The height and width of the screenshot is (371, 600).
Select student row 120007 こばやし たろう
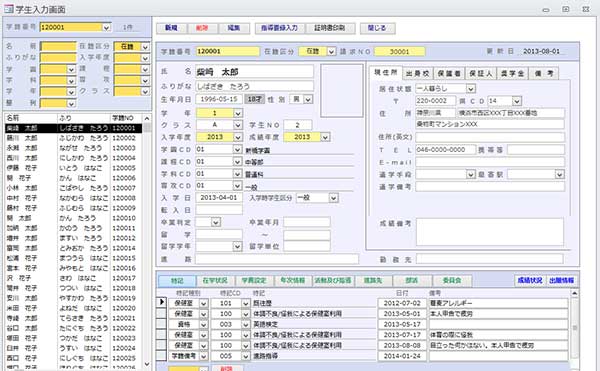[x=73, y=188]
